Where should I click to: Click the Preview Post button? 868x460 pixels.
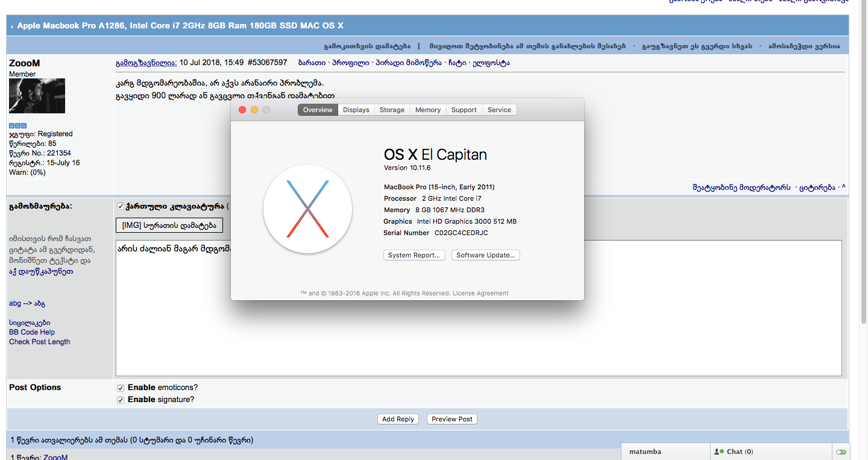452,419
